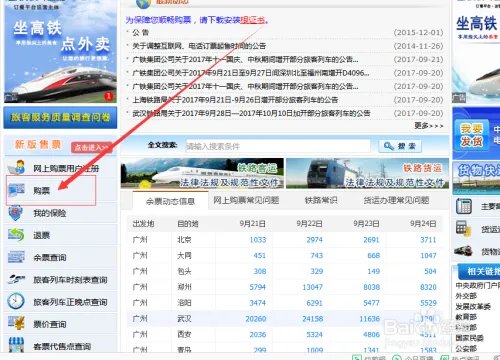Click 广州-北京 9月22日 value 2974
500x360 pixels.
(314, 240)
